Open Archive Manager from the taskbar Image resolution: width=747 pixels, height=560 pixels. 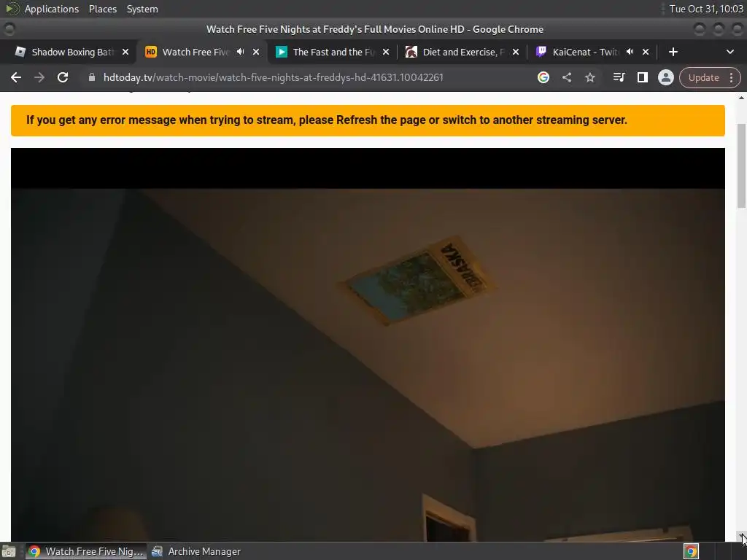(x=196, y=551)
